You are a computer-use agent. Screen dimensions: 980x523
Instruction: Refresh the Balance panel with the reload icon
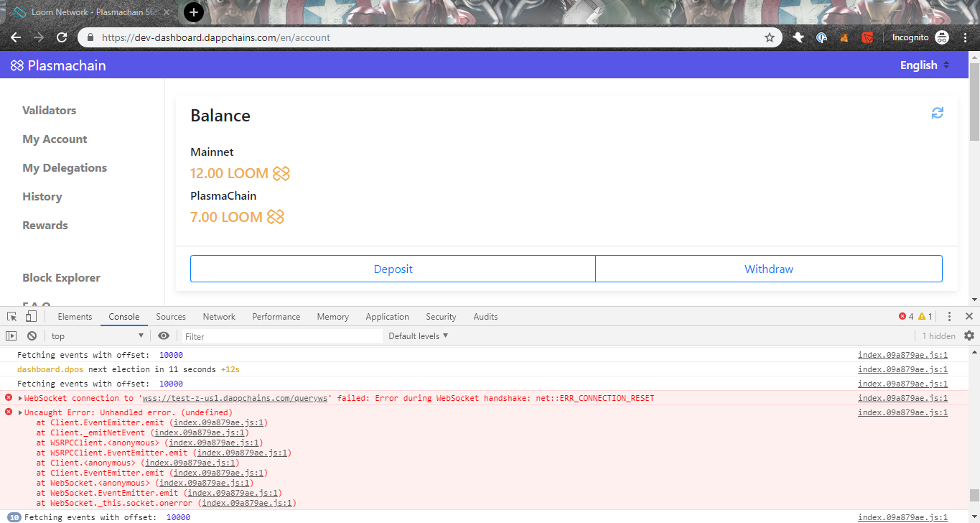(937, 113)
